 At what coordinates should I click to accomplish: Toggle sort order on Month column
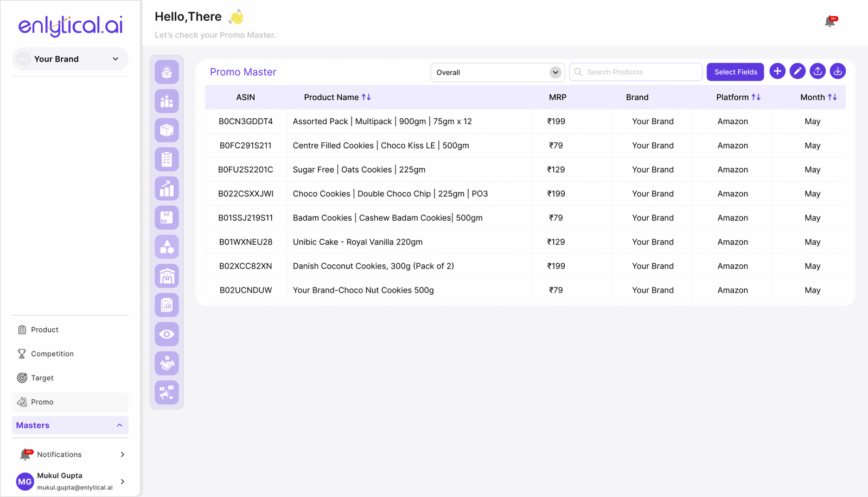tap(832, 97)
